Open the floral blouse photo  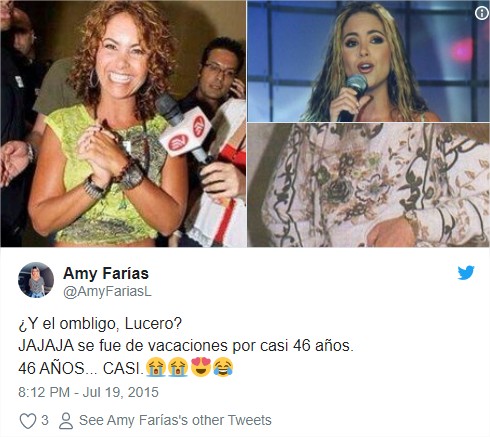click(369, 185)
